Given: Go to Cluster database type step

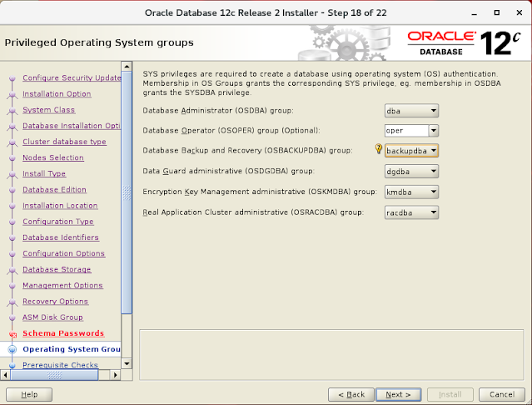Looking at the screenshot, I should [x=64, y=142].
